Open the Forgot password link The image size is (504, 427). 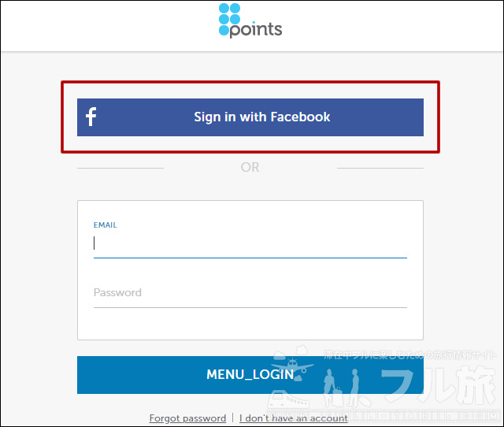187,418
